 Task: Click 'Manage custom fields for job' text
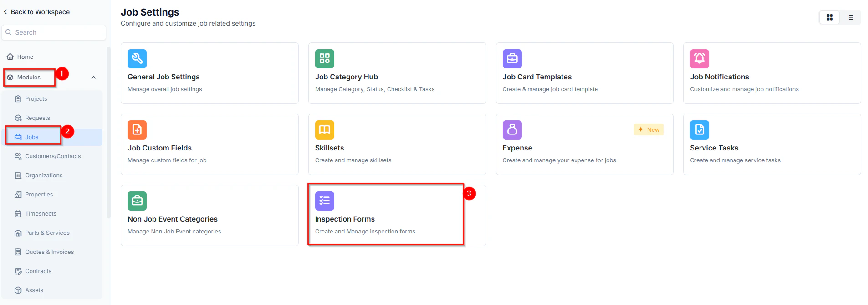pos(167,160)
